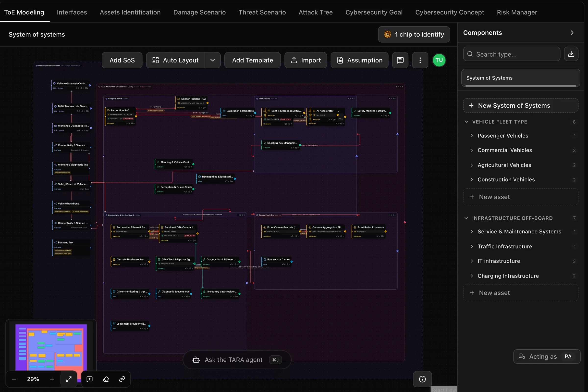Select the Sensor-Fusion FPGA node
This screenshot has width=588, height=392.
(192, 103)
